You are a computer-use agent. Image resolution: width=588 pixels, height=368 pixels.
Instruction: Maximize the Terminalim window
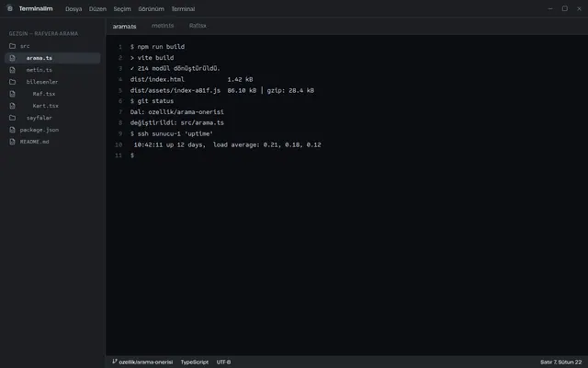point(564,8)
